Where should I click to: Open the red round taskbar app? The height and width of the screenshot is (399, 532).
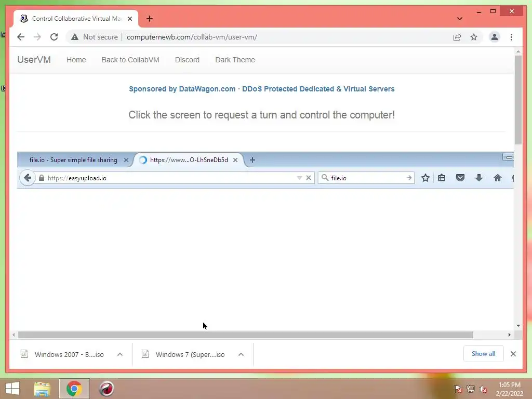pos(106,389)
